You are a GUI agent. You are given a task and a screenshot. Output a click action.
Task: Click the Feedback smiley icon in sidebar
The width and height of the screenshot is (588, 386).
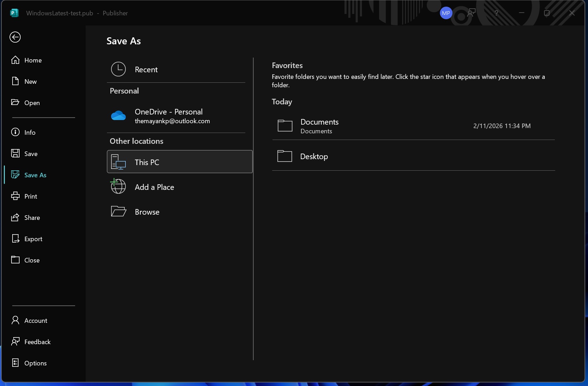click(x=16, y=342)
